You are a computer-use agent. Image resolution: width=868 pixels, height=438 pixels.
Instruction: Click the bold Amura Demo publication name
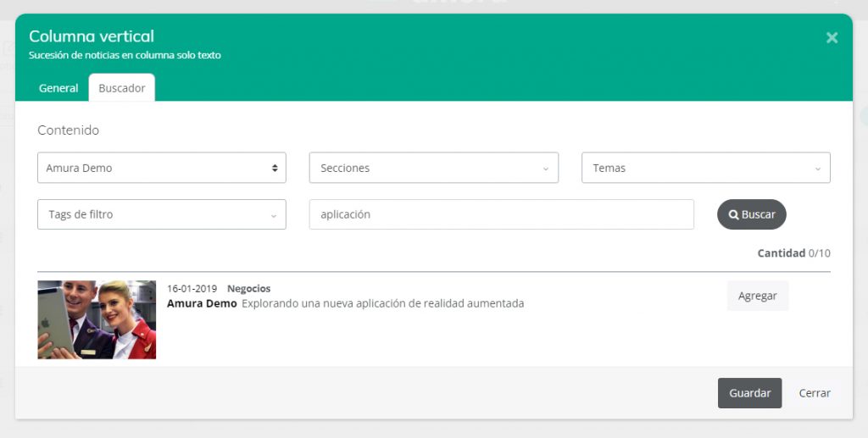[x=202, y=303]
